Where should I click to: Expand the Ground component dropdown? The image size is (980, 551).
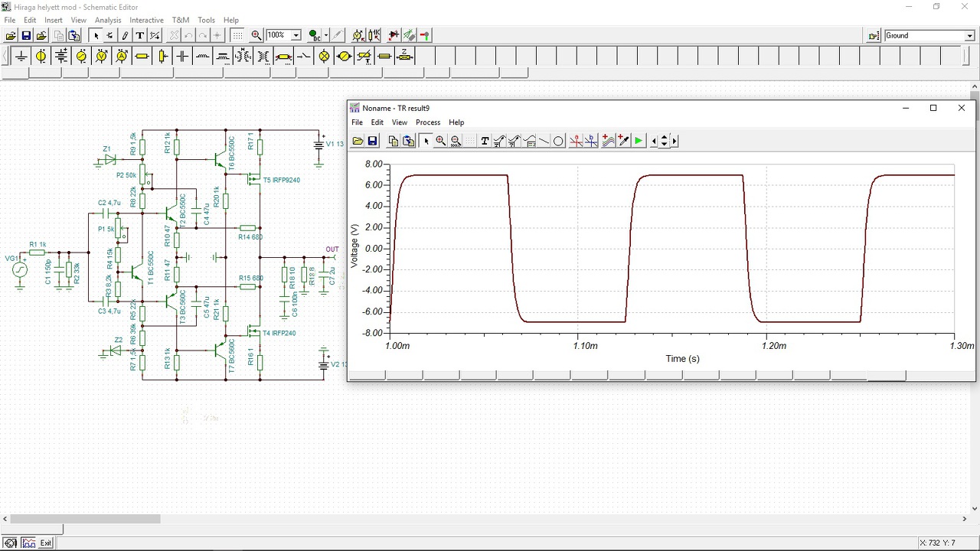(x=970, y=36)
